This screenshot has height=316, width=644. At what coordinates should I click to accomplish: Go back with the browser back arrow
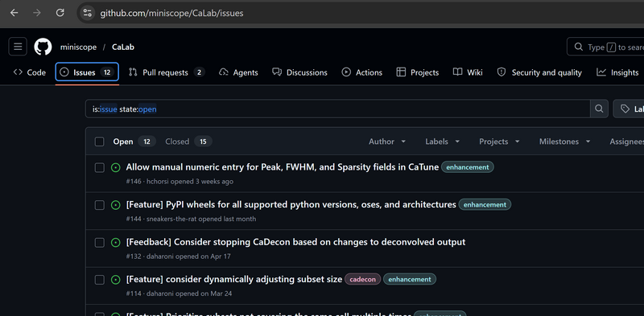14,13
